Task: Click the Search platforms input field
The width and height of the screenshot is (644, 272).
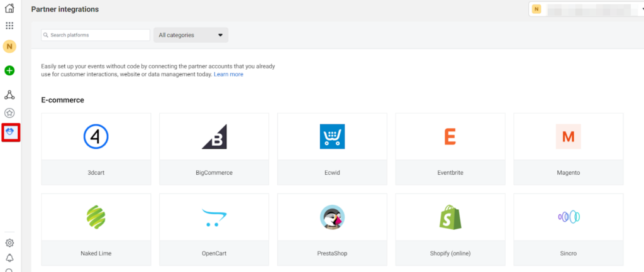Action: click(x=96, y=35)
